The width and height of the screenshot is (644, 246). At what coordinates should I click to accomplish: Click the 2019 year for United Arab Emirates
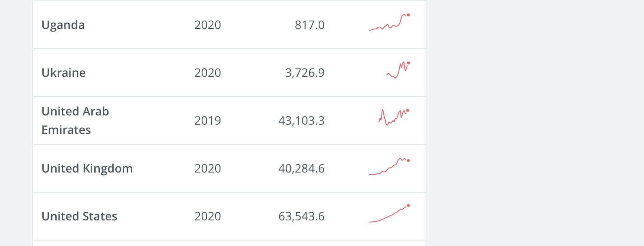coord(208,121)
